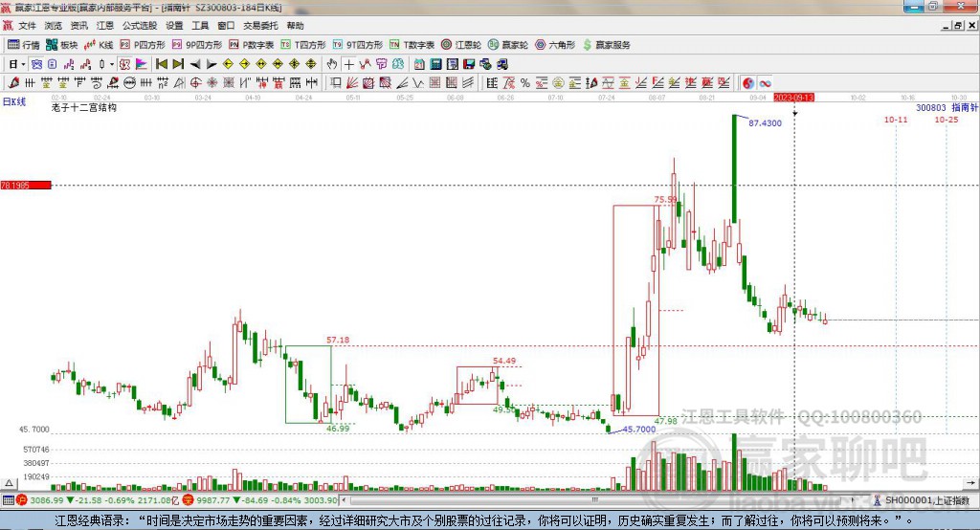Open the 帮助 menu
Image resolution: width=980 pixels, height=530 pixels.
point(295,26)
